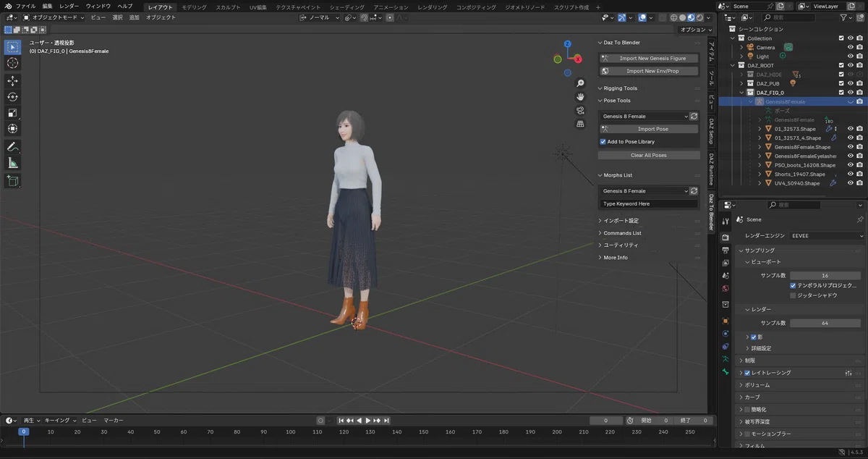Open ray tracing presets icon
The height and width of the screenshot is (459, 868).
click(848, 373)
